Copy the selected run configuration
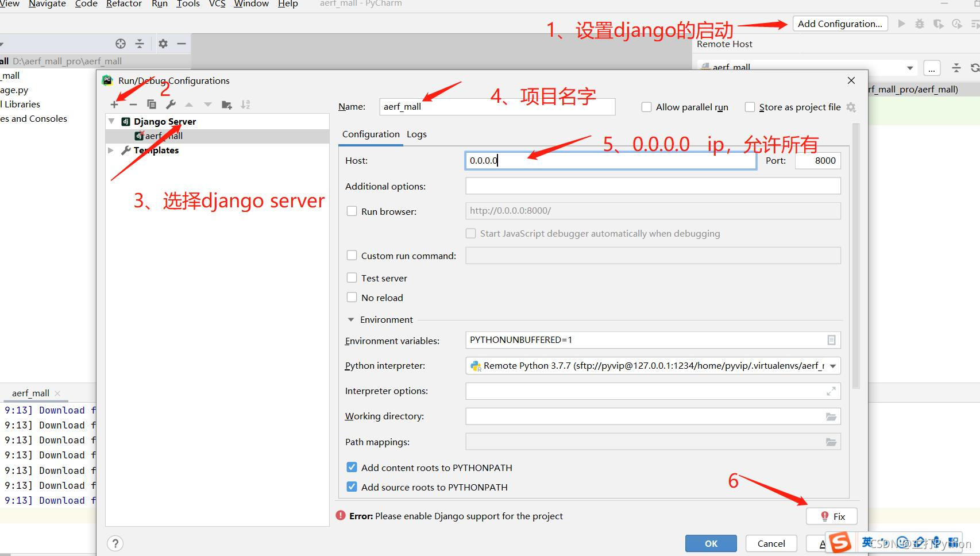The height and width of the screenshot is (556, 980). pyautogui.click(x=152, y=105)
